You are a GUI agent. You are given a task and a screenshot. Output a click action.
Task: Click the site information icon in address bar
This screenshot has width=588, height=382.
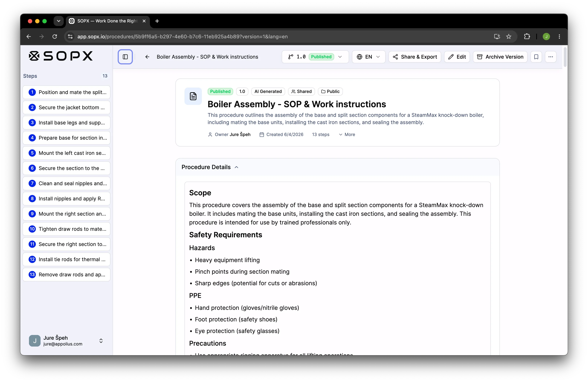(70, 37)
